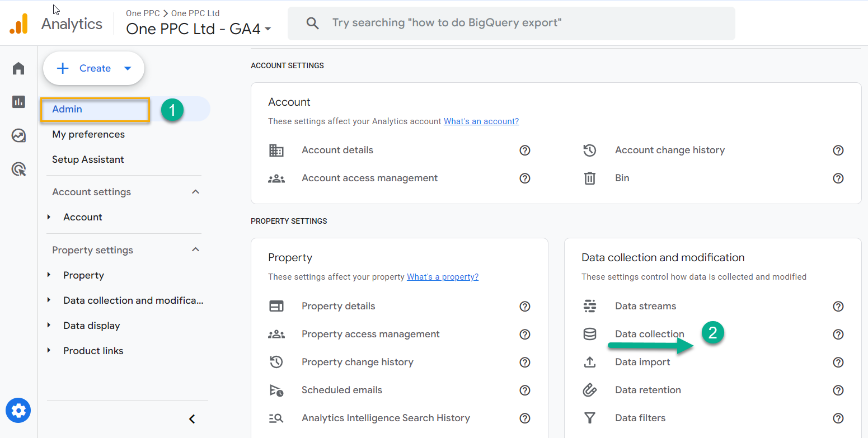Click the Data import upload icon
Image resolution: width=868 pixels, height=438 pixels.
(x=589, y=362)
